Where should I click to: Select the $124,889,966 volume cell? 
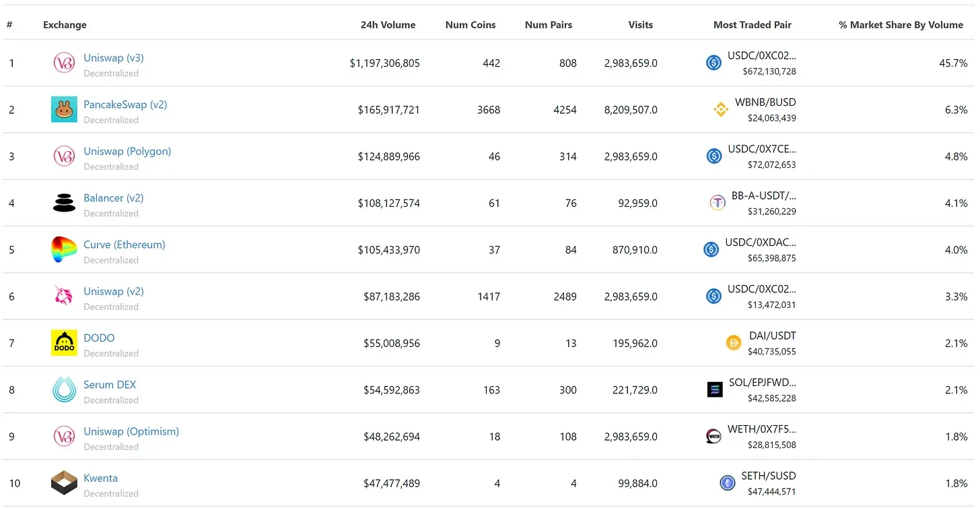pyautogui.click(x=389, y=156)
